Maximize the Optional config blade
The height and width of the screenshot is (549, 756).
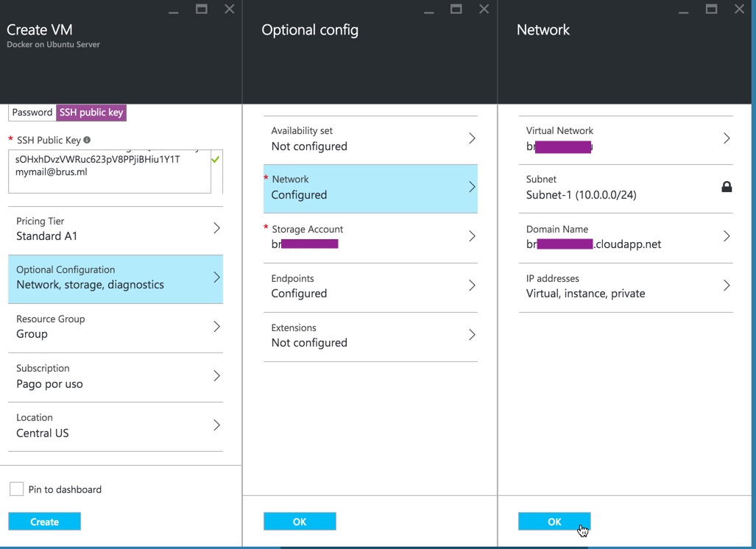456,9
